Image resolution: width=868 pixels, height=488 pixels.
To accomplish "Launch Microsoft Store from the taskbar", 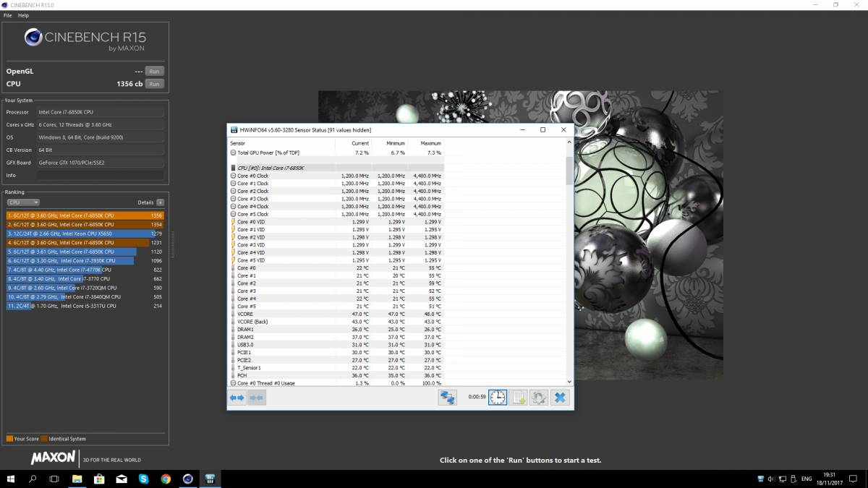I will point(99,479).
